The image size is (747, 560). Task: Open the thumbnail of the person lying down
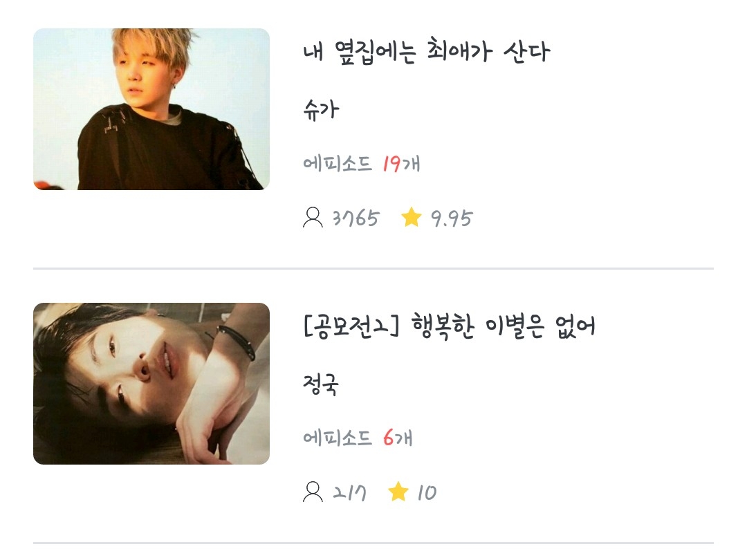151,383
